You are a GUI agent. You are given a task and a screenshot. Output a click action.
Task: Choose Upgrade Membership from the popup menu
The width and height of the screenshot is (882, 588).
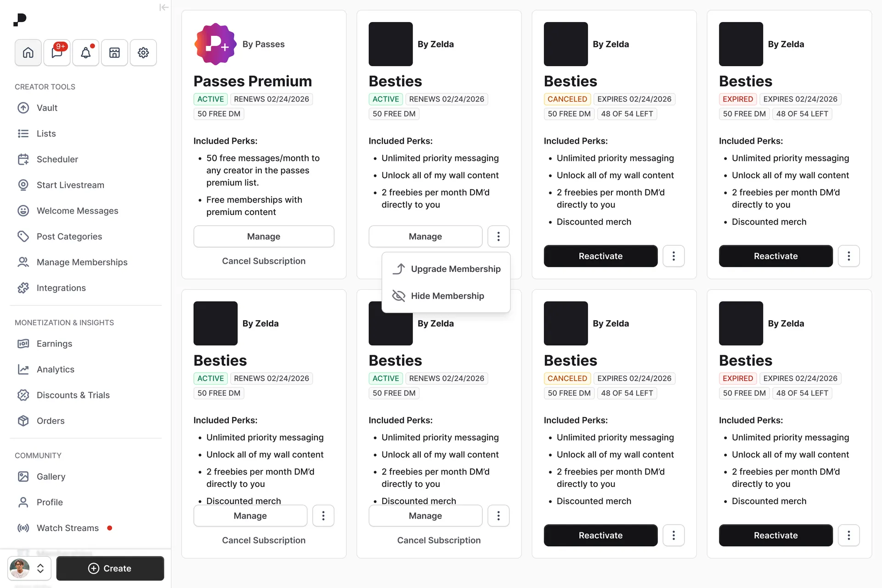click(455, 269)
